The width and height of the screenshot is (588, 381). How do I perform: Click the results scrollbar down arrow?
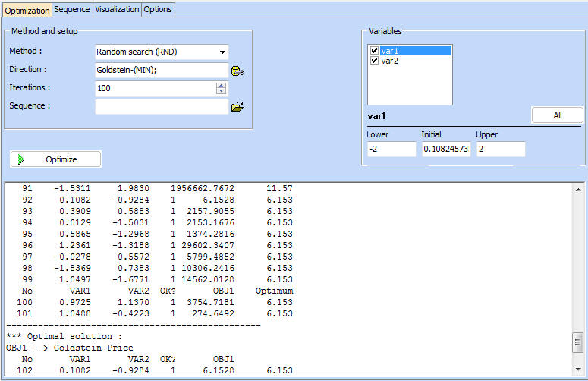(579, 370)
